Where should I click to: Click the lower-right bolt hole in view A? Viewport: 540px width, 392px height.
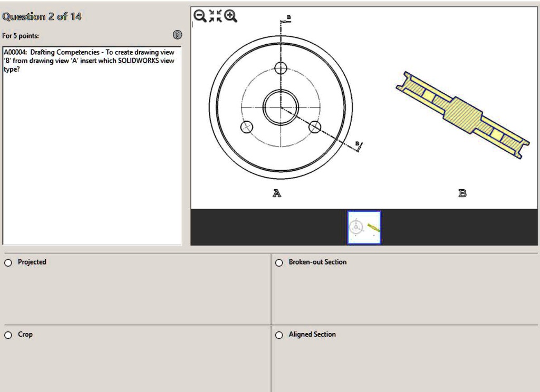coord(315,127)
